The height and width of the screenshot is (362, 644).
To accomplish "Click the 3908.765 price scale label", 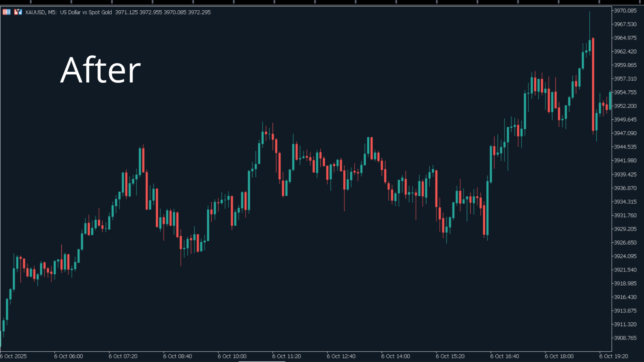I will 625,338.
